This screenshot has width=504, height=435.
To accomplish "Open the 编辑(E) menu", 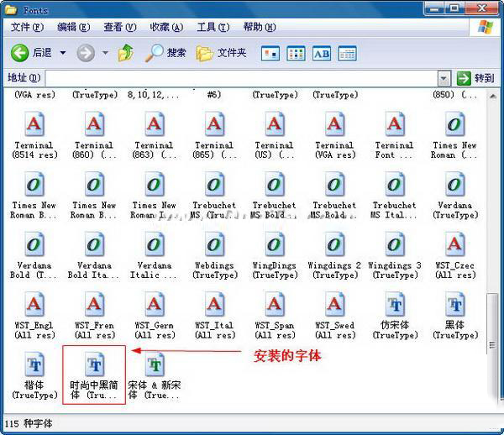I will tap(74, 28).
